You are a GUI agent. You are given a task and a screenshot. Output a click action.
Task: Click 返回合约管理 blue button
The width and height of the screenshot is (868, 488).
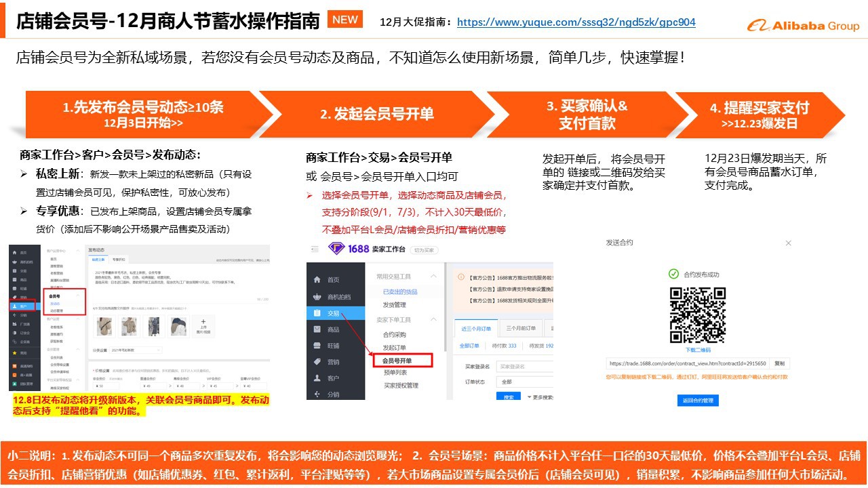pyautogui.click(x=698, y=401)
